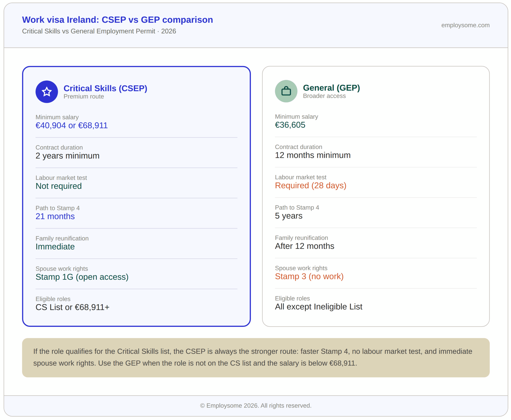Click the GEP green briefcase icon

coord(286,91)
